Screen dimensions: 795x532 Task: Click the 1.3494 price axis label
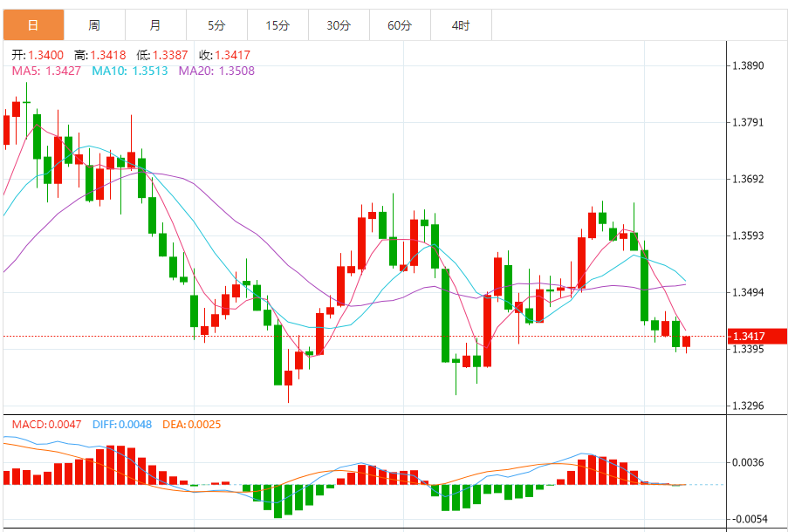point(749,293)
